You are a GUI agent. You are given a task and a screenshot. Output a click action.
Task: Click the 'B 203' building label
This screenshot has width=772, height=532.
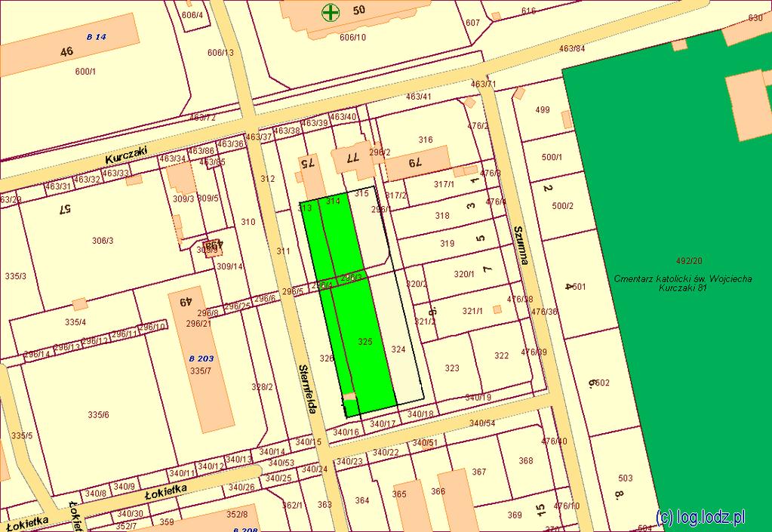pos(201,358)
